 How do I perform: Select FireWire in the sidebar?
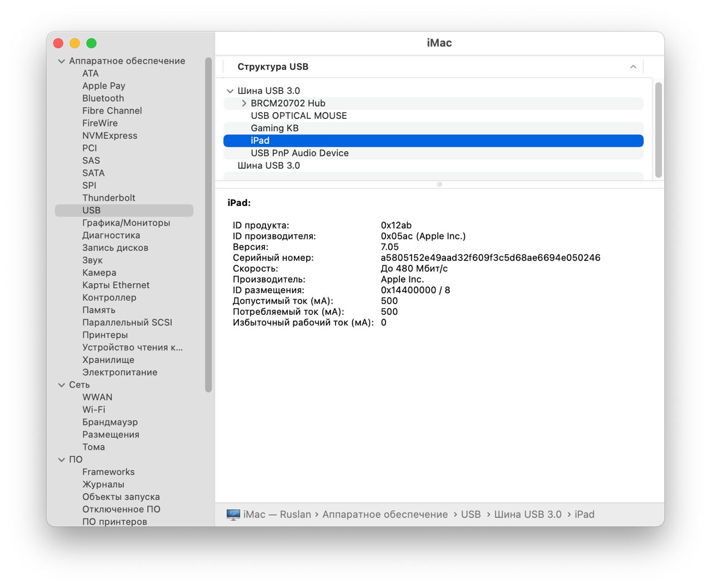click(100, 123)
